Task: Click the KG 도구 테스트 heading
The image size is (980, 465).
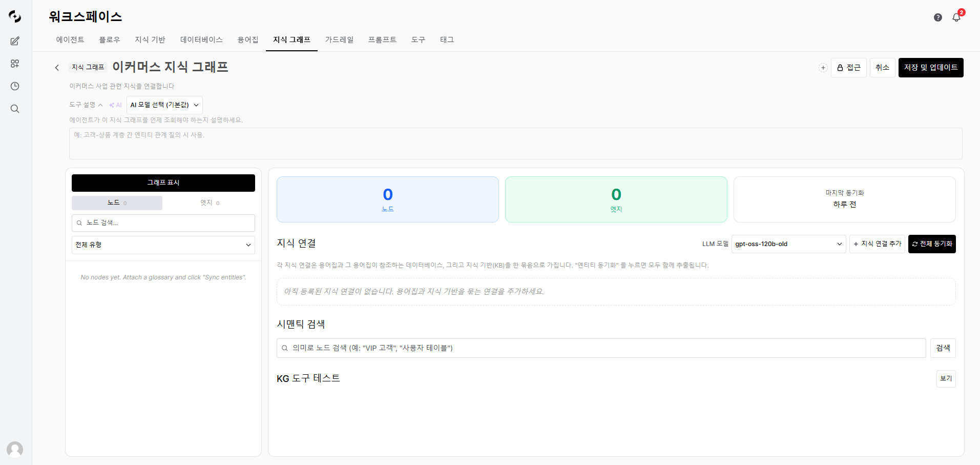Action: [308, 378]
